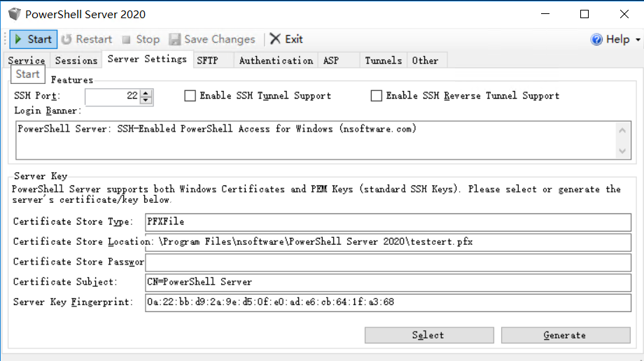Screen dimensions: 644x361
Task: Close the PowerShell Server window
Action: pos(624,14)
